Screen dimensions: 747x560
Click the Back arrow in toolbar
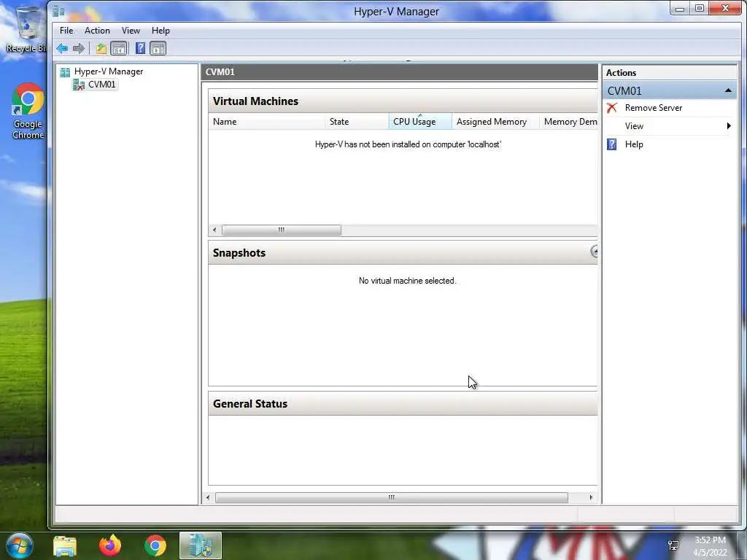click(x=62, y=48)
